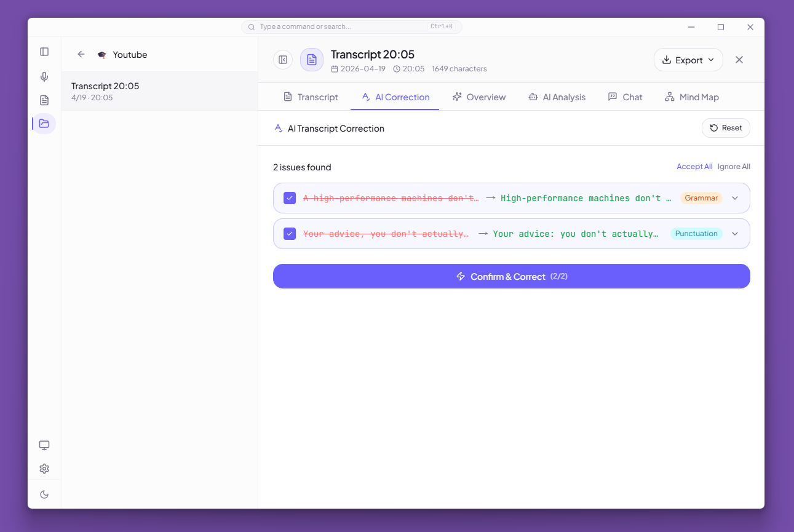Close the transcript detail pane

pyautogui.click(x=739, y=60)
